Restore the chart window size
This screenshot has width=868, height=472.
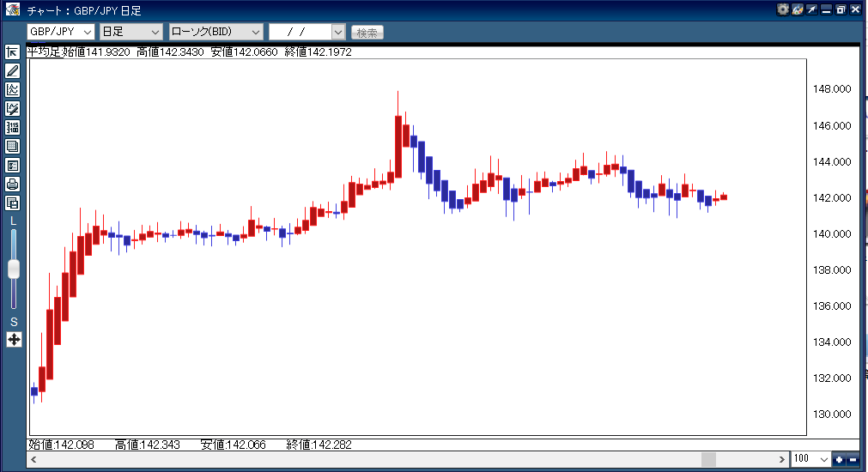coord(841,9)
